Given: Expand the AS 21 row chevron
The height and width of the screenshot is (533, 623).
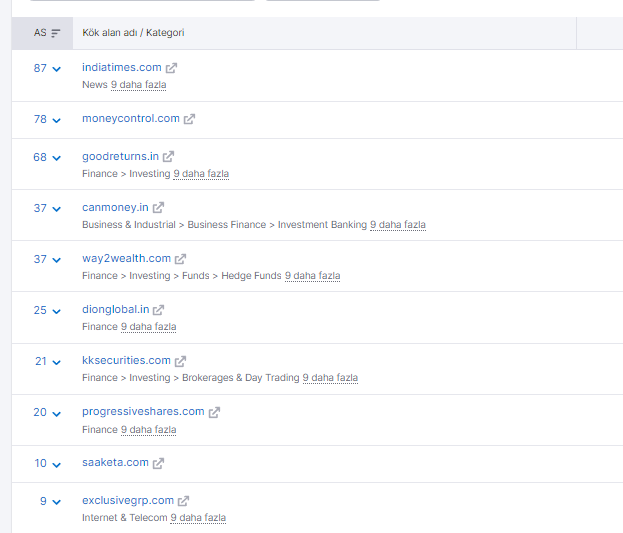Looking at the screenshot, I should (56, 362).
